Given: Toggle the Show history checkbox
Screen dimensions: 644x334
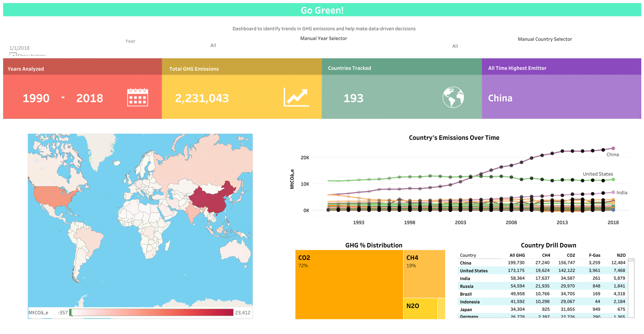Looking at the screenshot, I should [x=13, y=55].
